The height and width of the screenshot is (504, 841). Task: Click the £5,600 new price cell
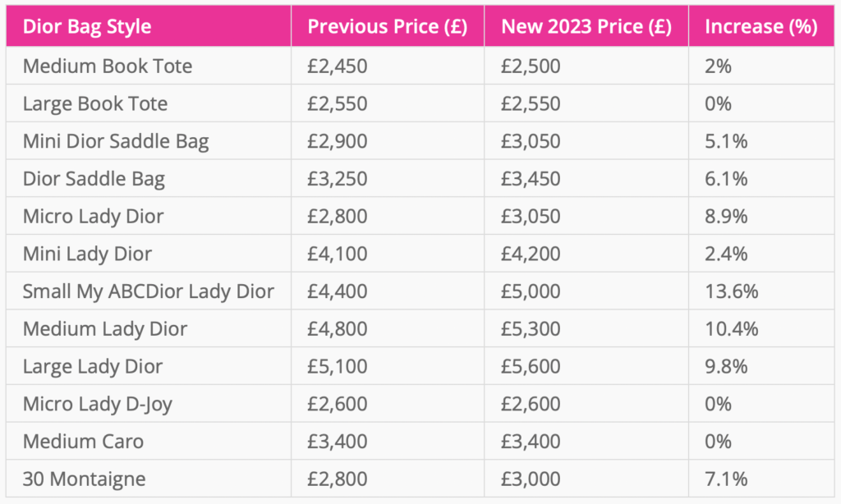tap(531, 367)
